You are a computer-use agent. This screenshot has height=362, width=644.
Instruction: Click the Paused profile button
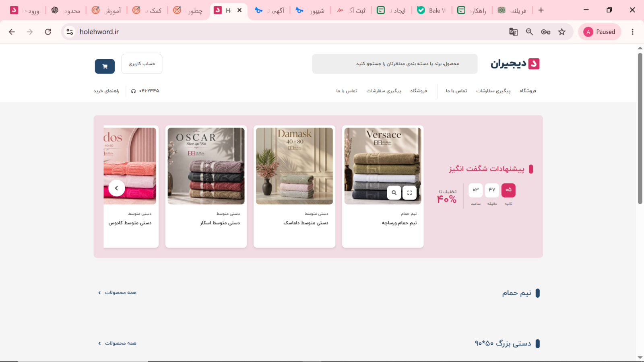point(599,32)
